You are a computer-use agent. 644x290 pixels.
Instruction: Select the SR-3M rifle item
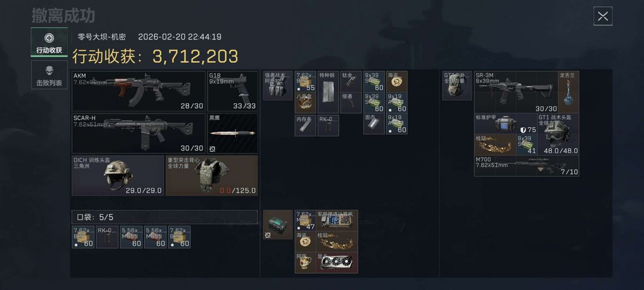[516, 92]
